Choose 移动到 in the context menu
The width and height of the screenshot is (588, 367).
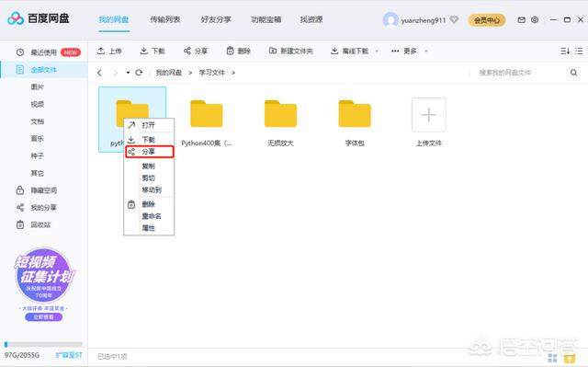[x=149, y=189]
